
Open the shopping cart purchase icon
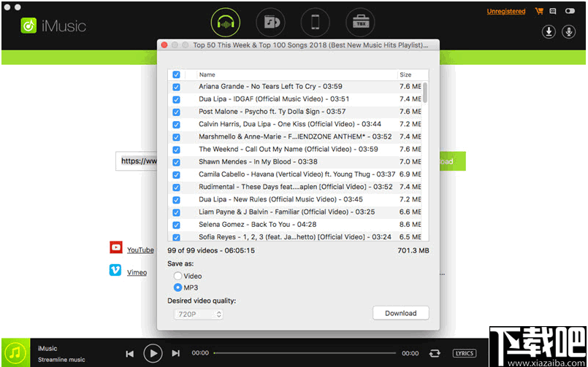click(539, 11)
